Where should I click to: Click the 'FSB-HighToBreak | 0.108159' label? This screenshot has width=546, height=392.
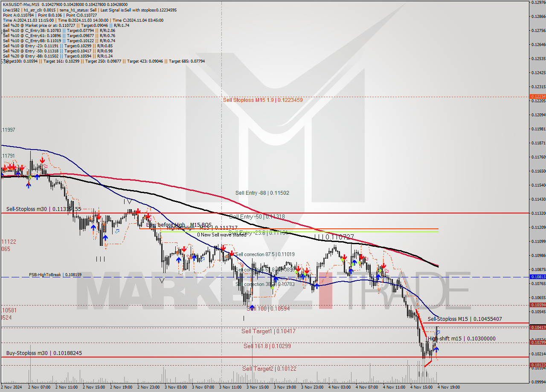tap(55, 275)
